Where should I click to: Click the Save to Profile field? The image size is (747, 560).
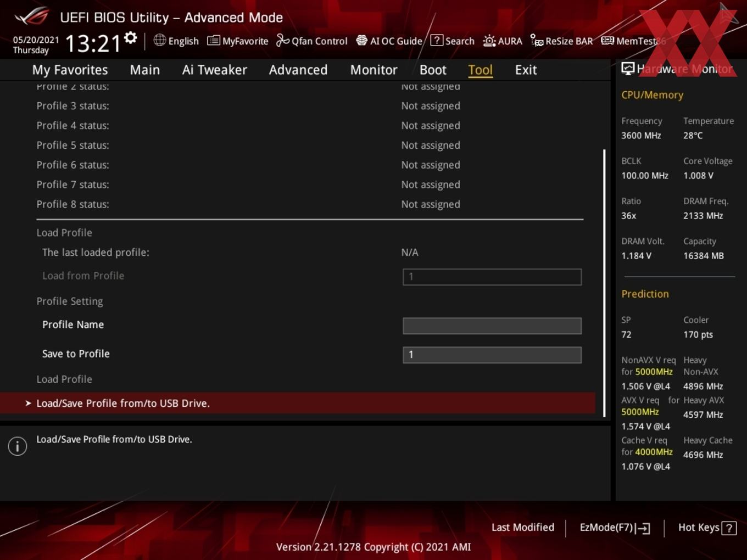click(492, 355)
